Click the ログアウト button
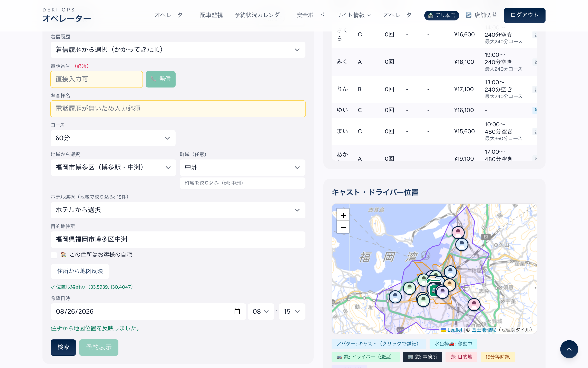The image size is (588, 368). point(524,15)
